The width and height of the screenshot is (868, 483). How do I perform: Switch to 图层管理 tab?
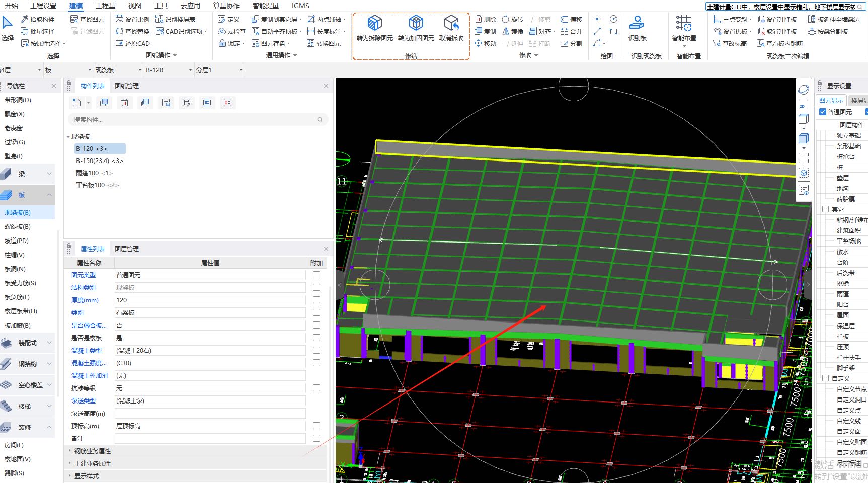click(126, 249)
